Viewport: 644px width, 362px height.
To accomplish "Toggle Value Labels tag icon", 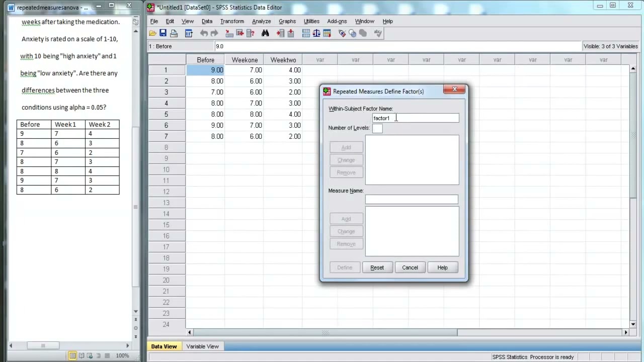I will tap(342, 33).
